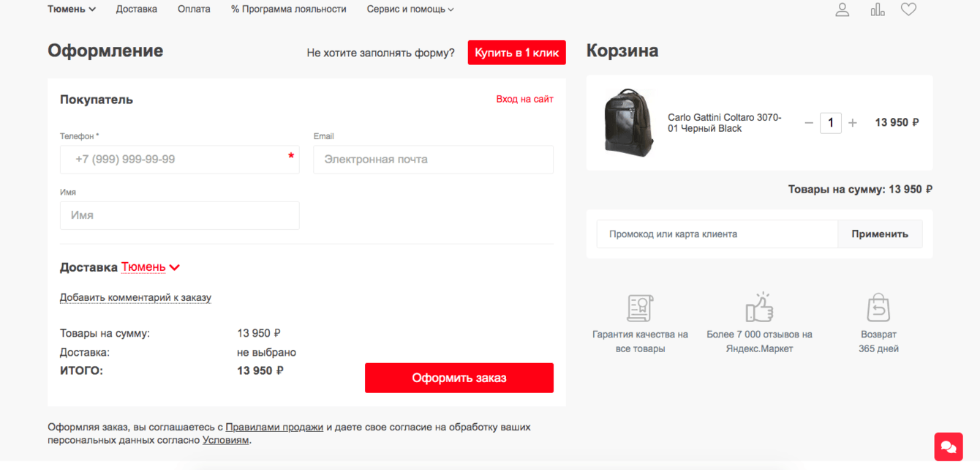Image resolution: width=980 pixels, height=470 pixels.
Task: Apply promo code with Применить button
Action: click(880, 234)
